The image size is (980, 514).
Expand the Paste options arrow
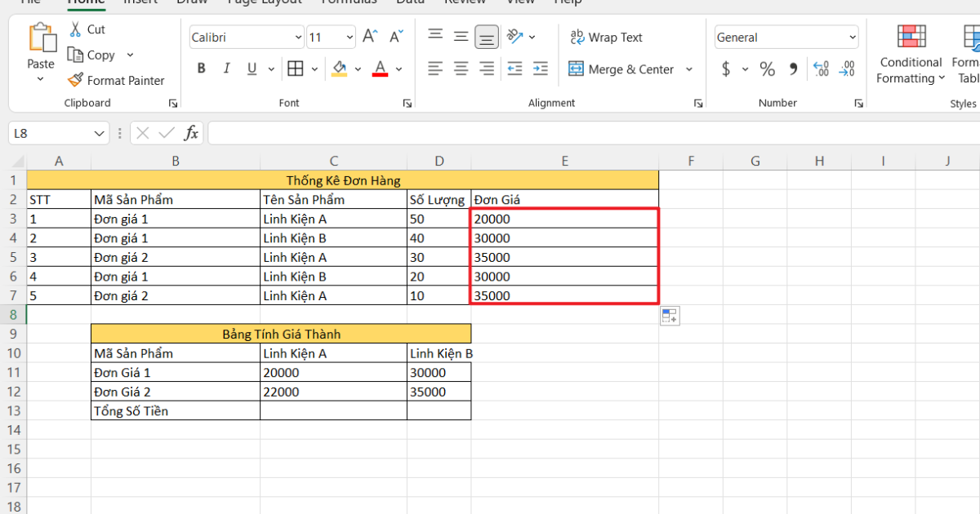pos(40,79)
